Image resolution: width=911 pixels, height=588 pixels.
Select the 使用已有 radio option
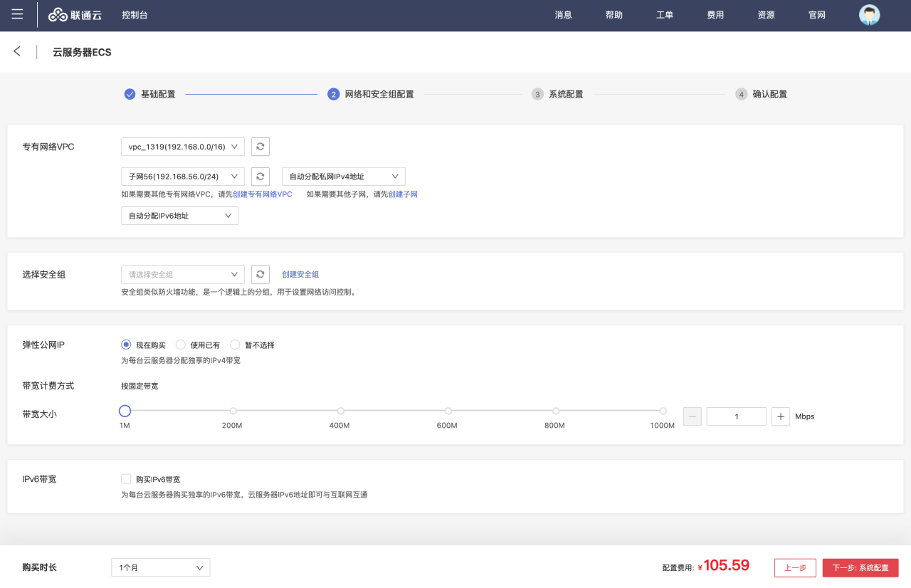[x=181, y=345]
